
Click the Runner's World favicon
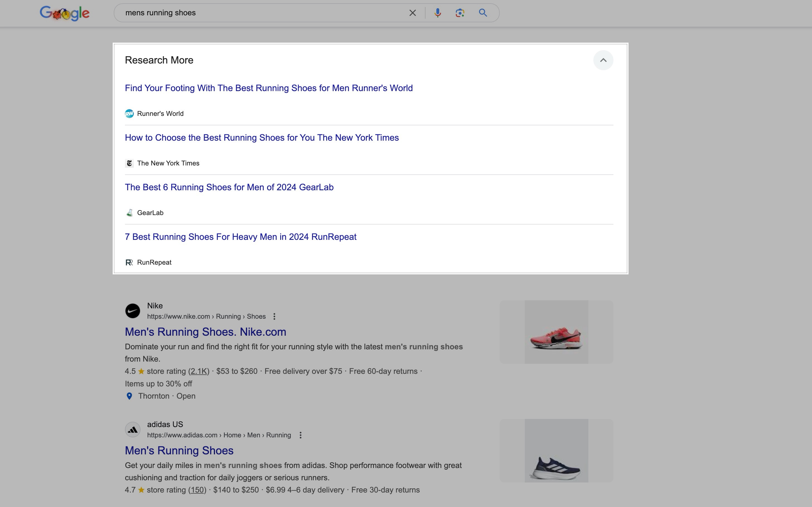pyautogui.click(x=130, y=113)
